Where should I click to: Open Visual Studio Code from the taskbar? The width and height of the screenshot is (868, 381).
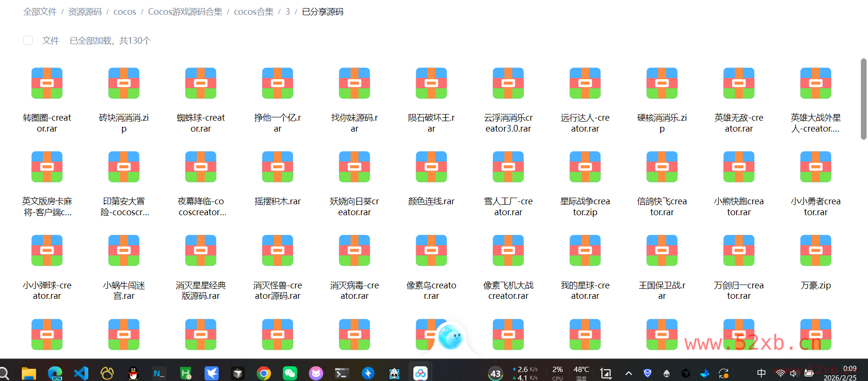coord(81,373)
